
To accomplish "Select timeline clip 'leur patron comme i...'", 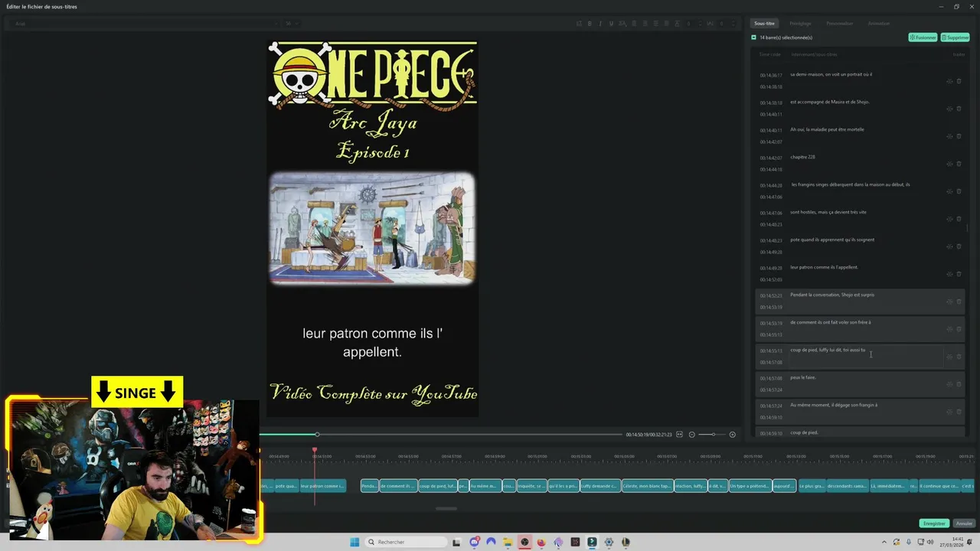I will coord(322,486).
